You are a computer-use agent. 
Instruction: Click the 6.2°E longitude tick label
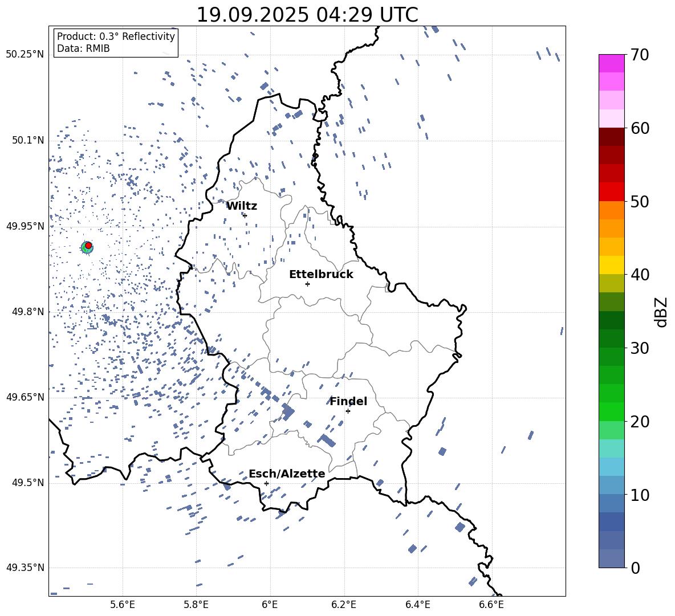344,604
